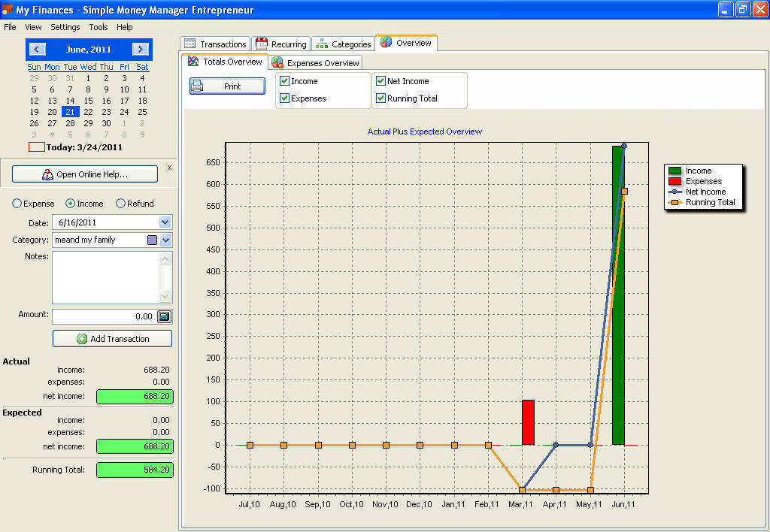Toggle the Running Total checkbox

(380, 98)
